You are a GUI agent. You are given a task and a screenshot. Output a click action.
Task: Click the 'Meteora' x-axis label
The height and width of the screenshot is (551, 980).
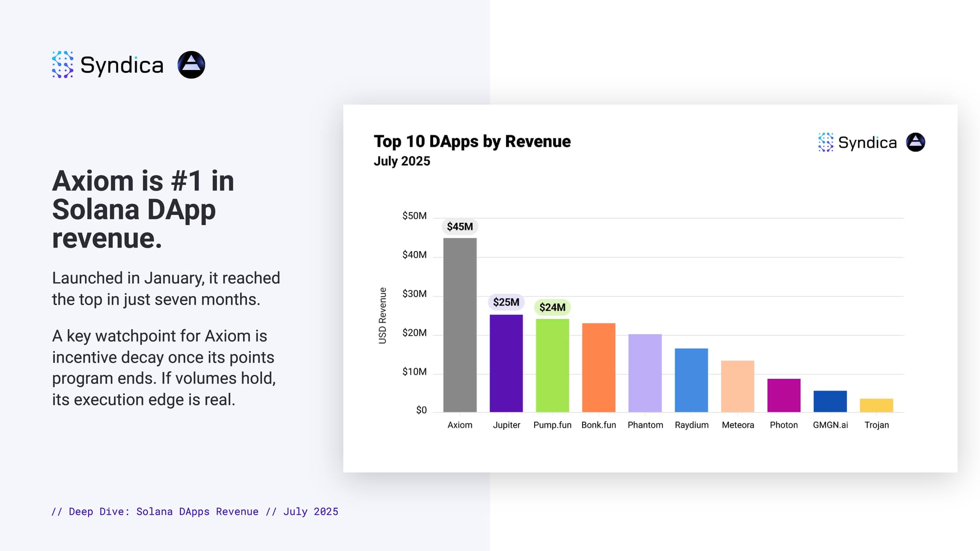738,425
